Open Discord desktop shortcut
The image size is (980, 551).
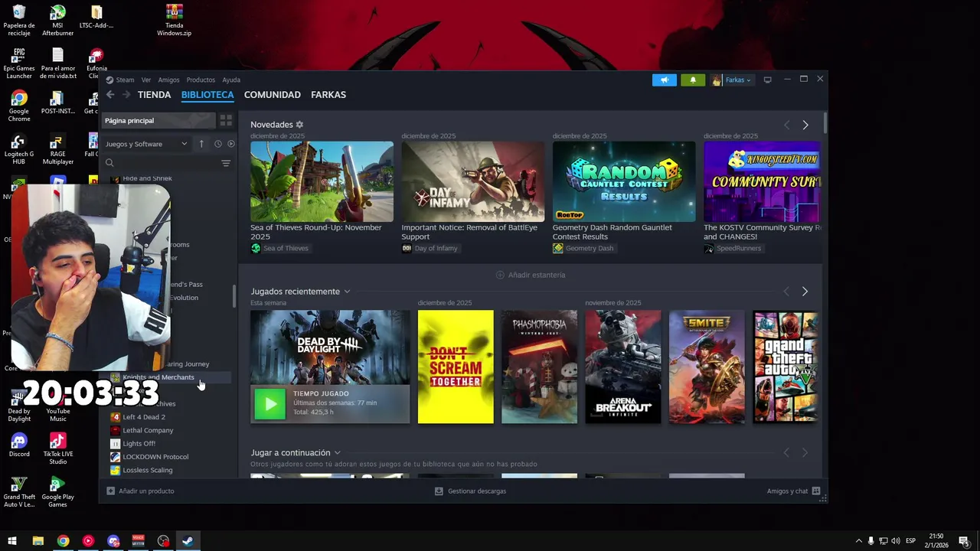19,445
